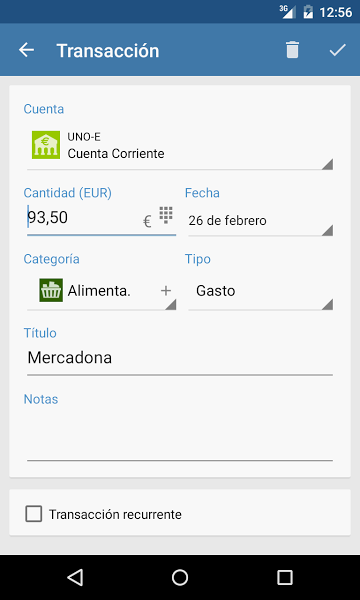Tap the battery status icon
The image size is (360, 600).
coord(308,12)
